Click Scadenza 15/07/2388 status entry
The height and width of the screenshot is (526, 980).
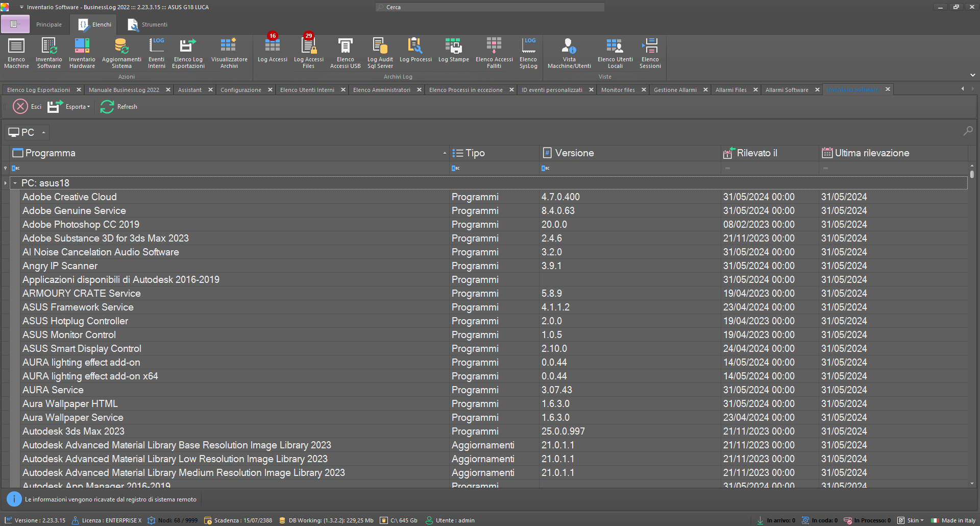click(x=238, y=520)
